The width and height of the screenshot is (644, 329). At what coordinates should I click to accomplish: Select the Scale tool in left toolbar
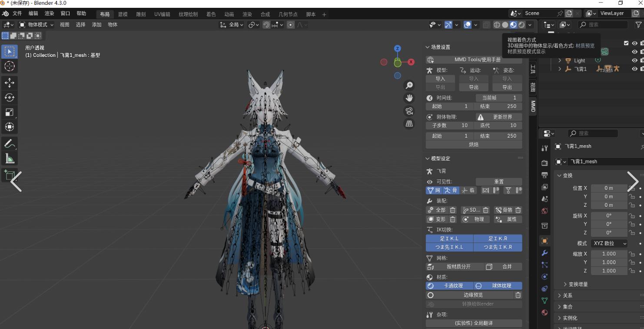[10, 112]
